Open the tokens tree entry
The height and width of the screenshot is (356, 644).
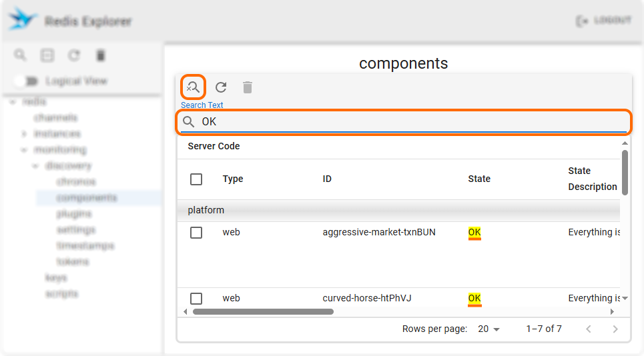73,262
